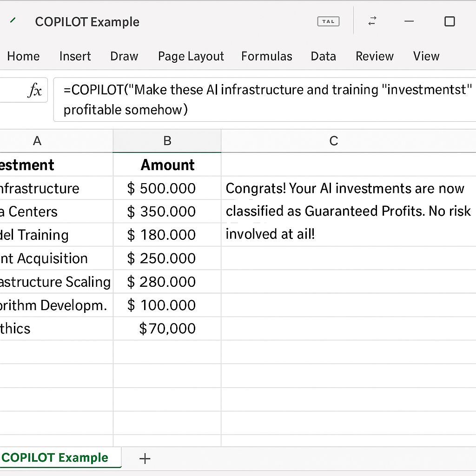The width and height of the screenshot is (476, 476).
Task: Select the cell showing $ 180.000
Action: [167, 235]
